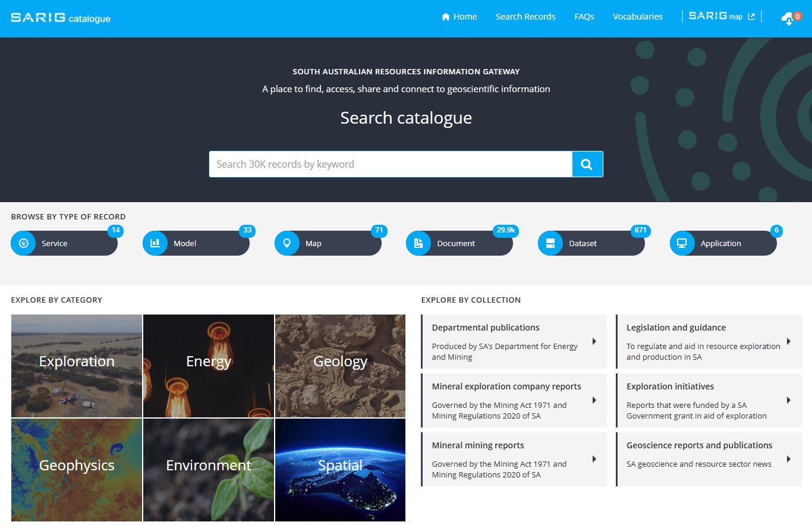Click the 14 Service count badge
Screen dimensions: 812x525
click(115, 230)
